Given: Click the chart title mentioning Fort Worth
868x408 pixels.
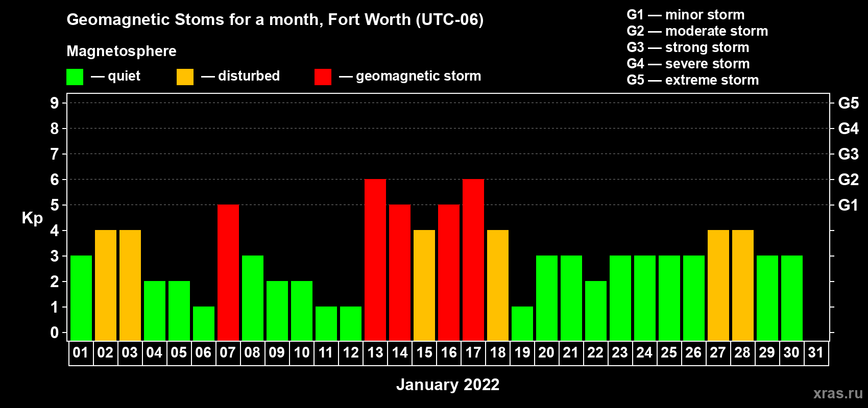Looking at the screenshot, I should [x=275, y=19].
